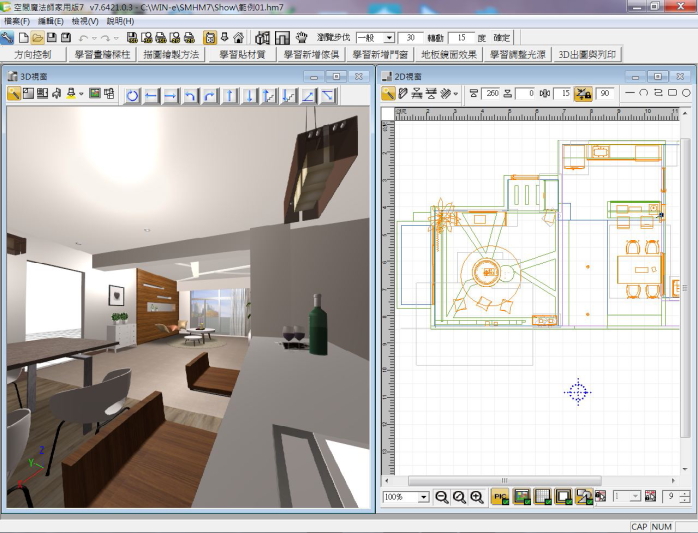Click the plain blue down arrow in the 3D window

click(249, 95)
